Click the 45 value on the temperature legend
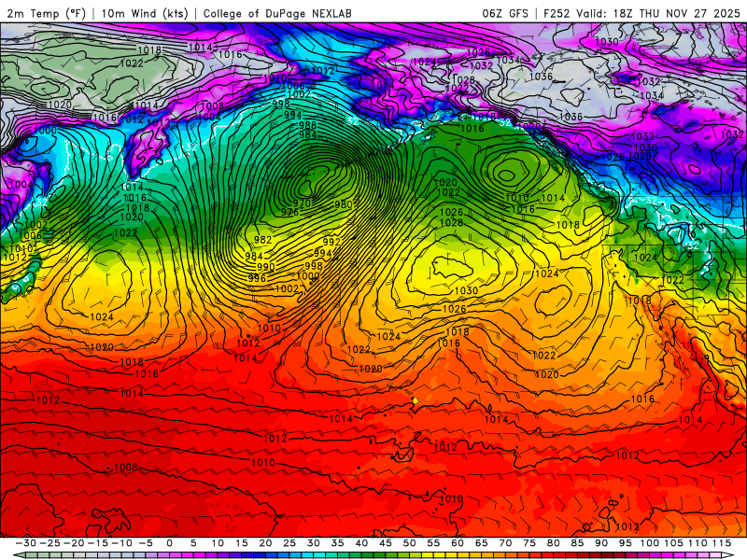This screenshot has width=747, height=560. click(x=385, y=543)
